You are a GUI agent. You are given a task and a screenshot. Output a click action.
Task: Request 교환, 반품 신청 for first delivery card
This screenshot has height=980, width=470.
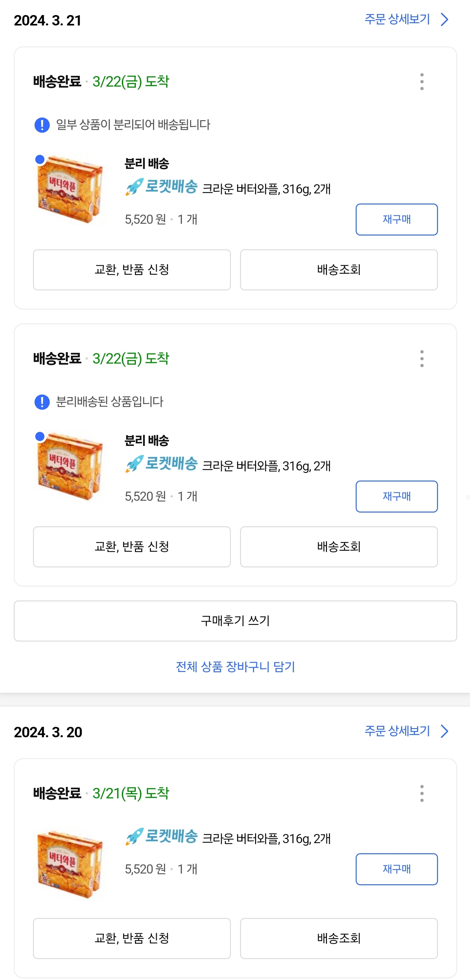click(132, 270)
